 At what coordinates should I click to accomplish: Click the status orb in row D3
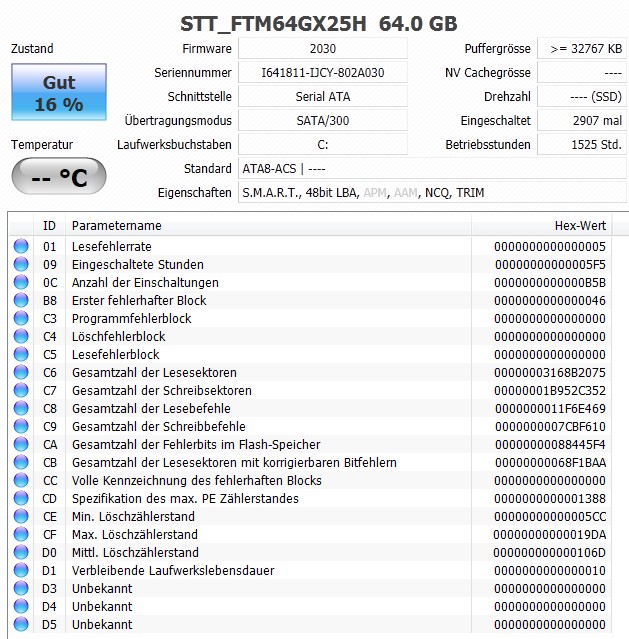21,588
